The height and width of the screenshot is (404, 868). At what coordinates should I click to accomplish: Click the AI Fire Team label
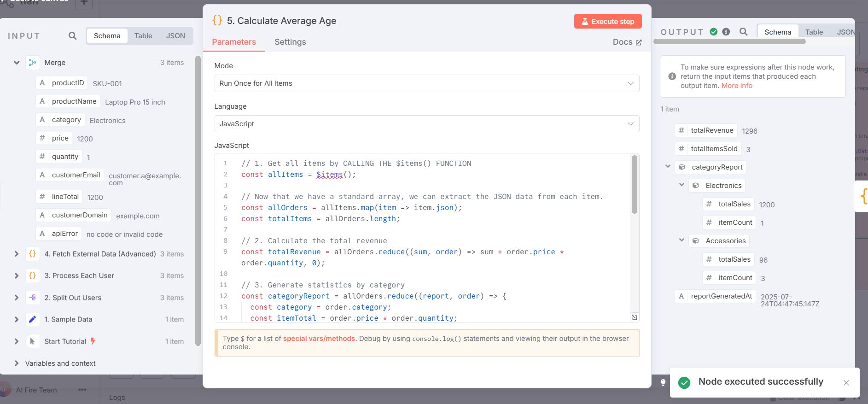[36, 390]
